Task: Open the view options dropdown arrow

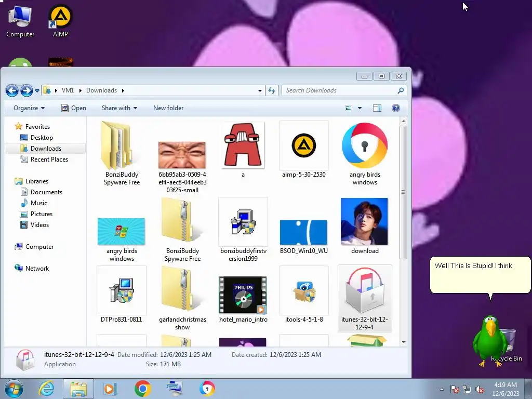Action: tap(360, 108)
